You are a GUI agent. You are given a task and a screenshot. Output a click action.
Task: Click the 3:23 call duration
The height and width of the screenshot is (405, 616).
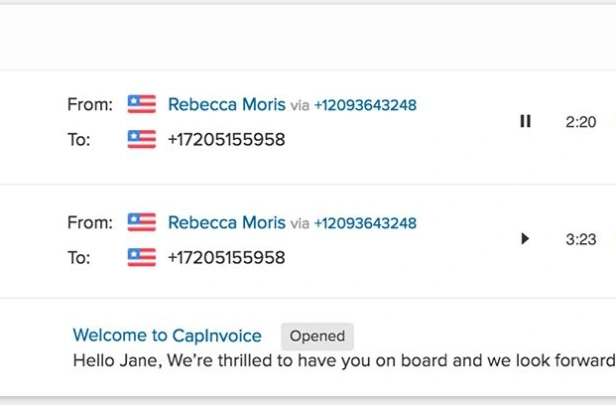coord(581,239)
